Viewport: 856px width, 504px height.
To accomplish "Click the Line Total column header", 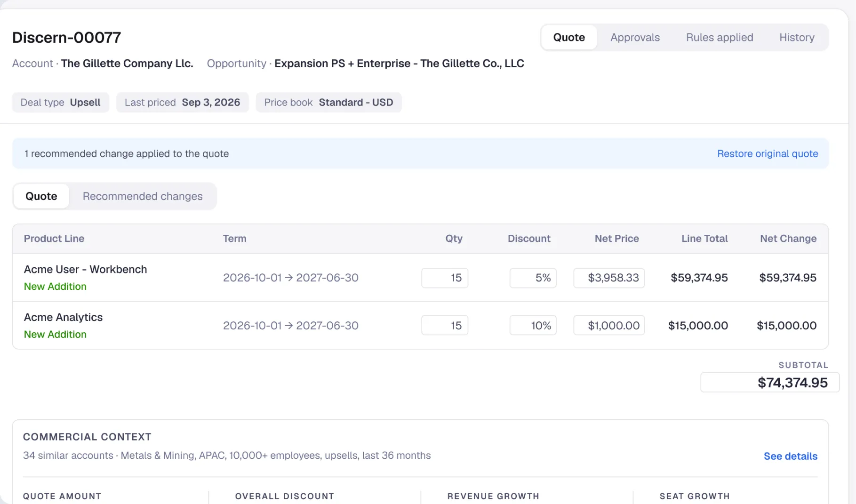I will click(704, 239).
